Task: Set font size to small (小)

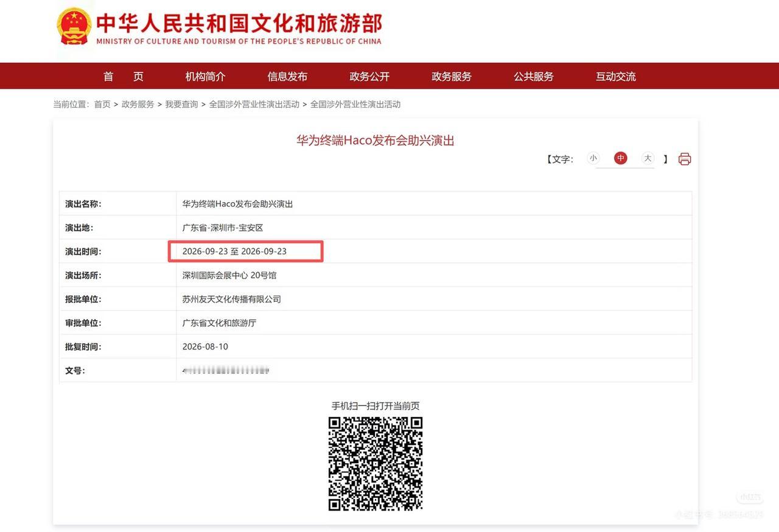Action: [x=593, y=158]
